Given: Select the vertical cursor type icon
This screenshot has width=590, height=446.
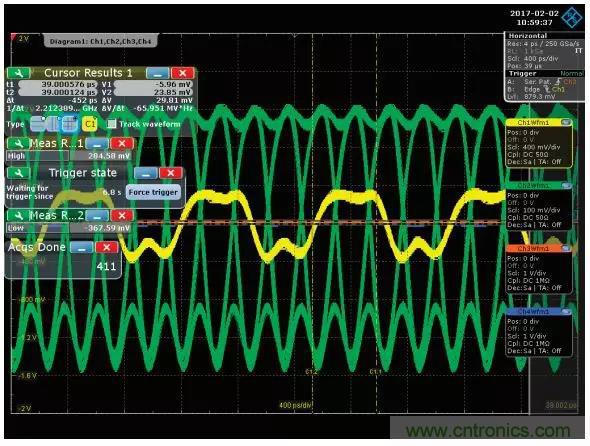Looking at the screenshot, I should (x=53, y=124).
